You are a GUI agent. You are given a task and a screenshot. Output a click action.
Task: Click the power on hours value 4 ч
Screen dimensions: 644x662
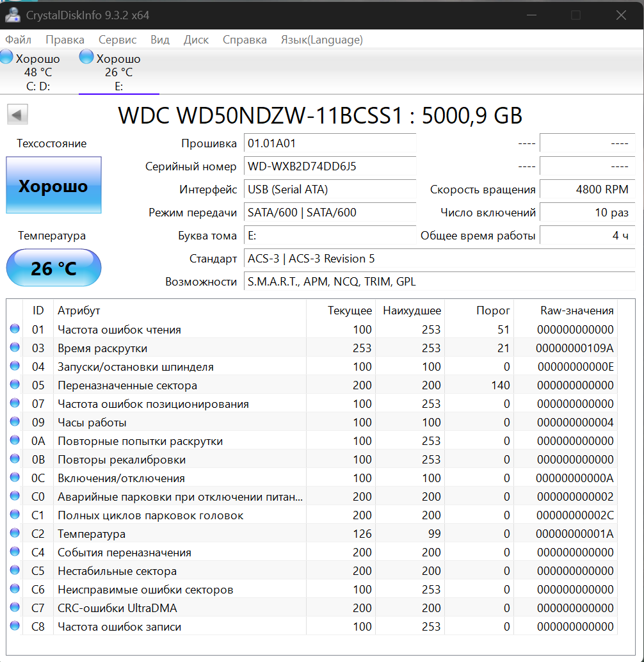(588, 235)
